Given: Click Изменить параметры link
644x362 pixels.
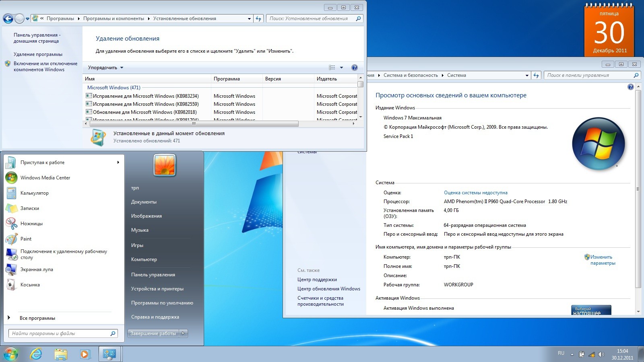Looking at the screenshot, I should (x=603, y=260).
